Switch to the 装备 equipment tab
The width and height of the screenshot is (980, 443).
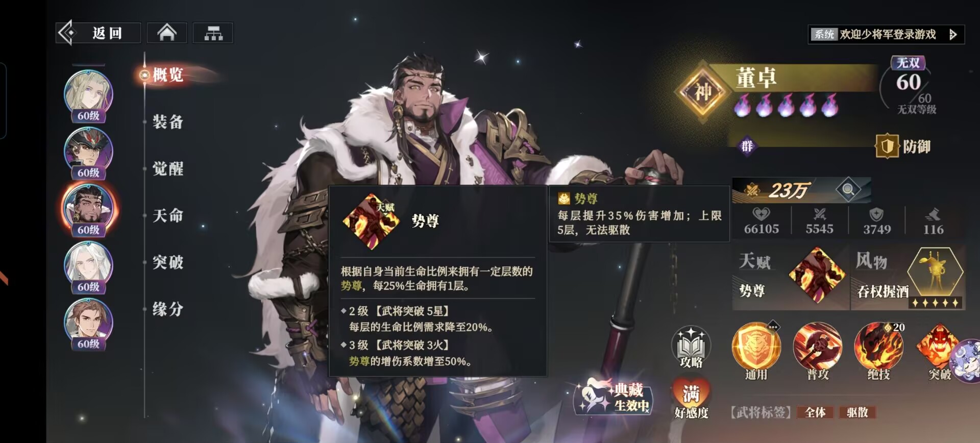(x=168, y=121)
